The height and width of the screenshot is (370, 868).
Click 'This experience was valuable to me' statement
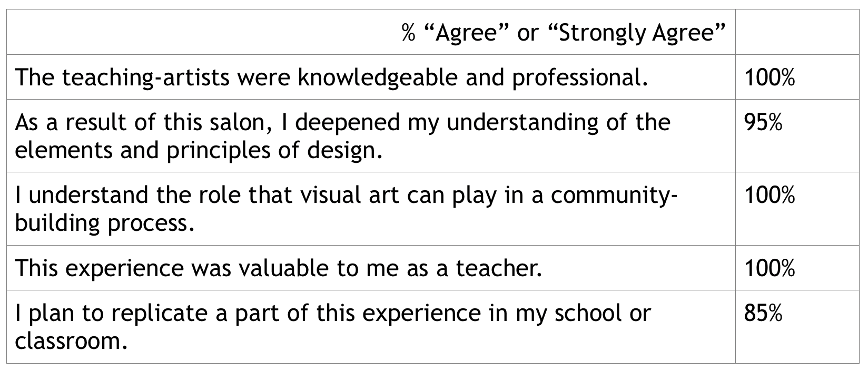click(x=279, y=268)
